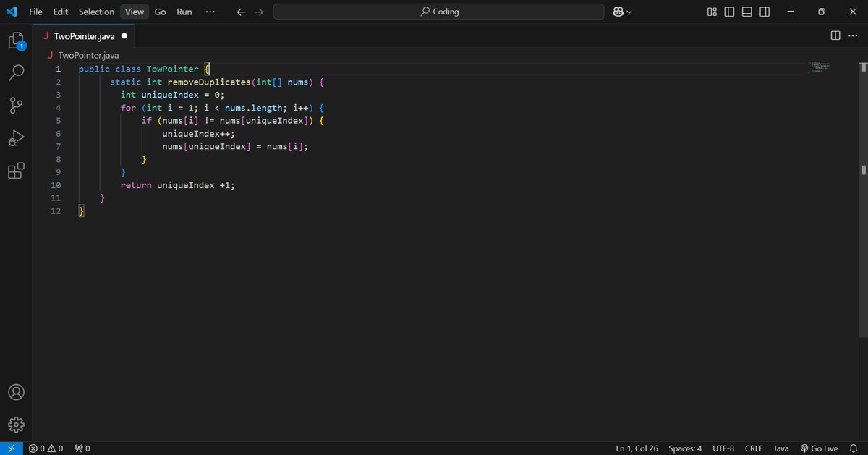The width and height of the screenshot is (868, 455).
Task: Open the remote window indicator
Action: [x=12, y=448]
